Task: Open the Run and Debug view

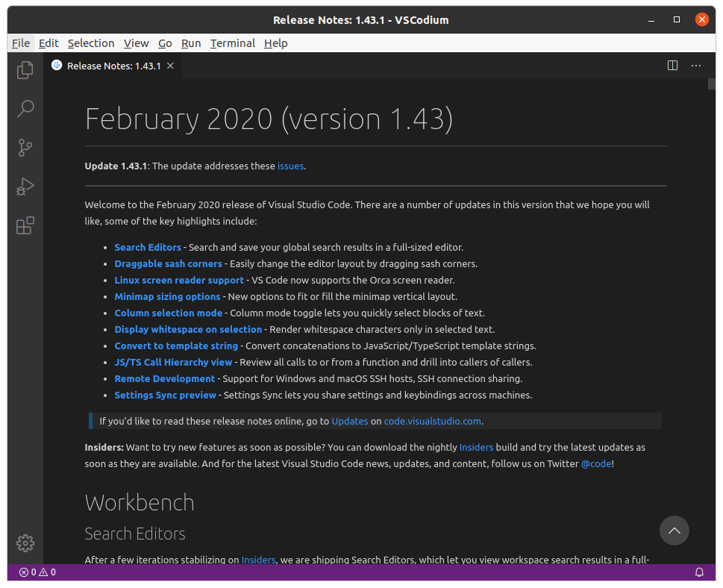Action: point(25,187)
